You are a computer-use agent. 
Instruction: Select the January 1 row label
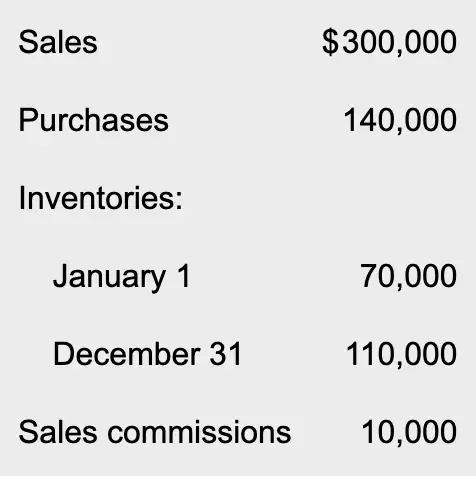[122, 277]
